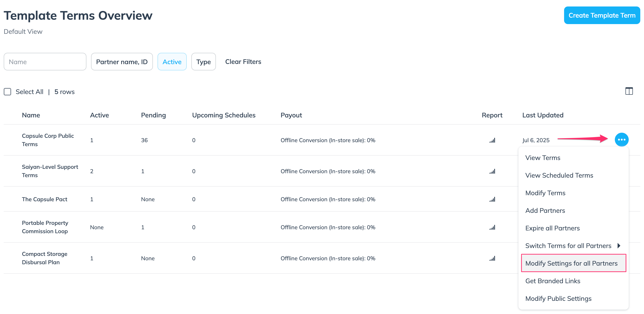Open the Type filter dropdown

coord(203,62)
